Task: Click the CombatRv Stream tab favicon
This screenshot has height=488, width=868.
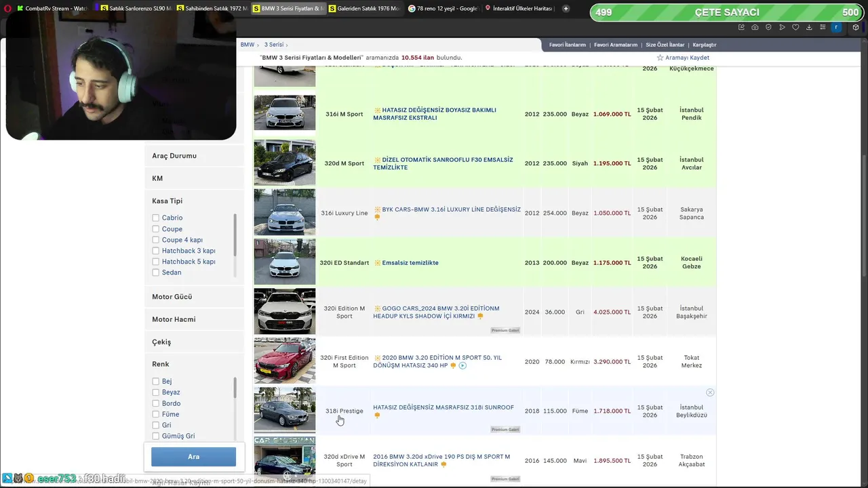Action: pos(20,8)
